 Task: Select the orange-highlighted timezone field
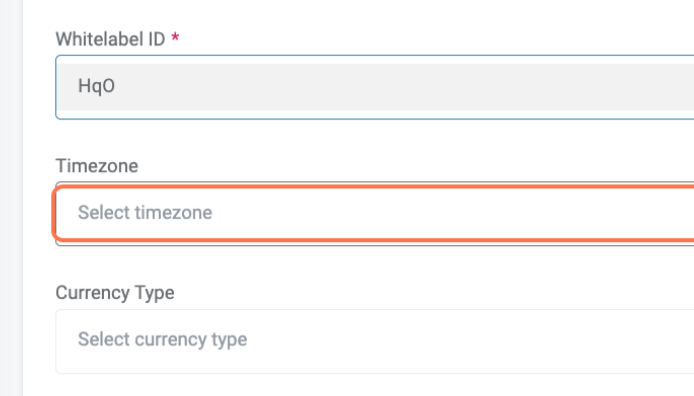(374, 213)
